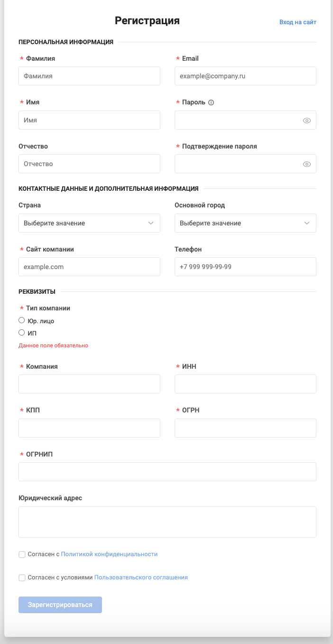This screenshot has width=333, height=644.
Task: Check the Пользовательское соглашение agreement box
Action: coord(22,578)
